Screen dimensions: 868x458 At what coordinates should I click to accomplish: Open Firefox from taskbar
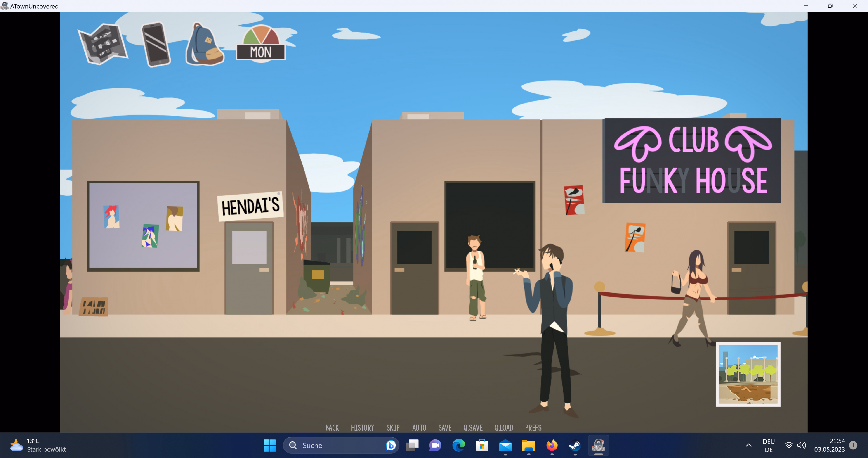point(552,446)
